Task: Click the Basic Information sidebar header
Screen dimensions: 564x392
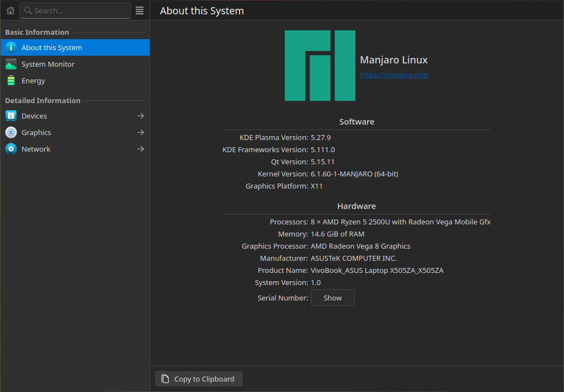Action: click(36, 32)
